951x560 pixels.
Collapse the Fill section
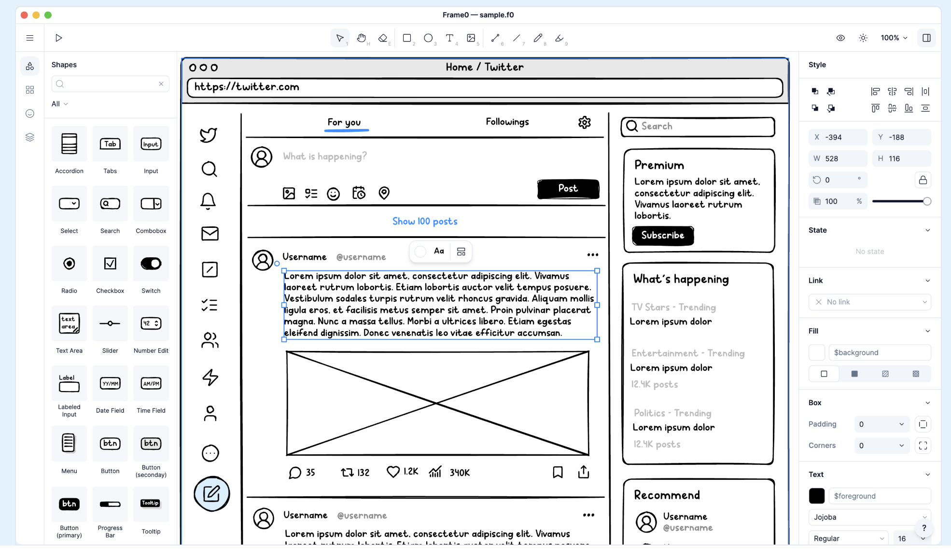[x=927, y=331]
